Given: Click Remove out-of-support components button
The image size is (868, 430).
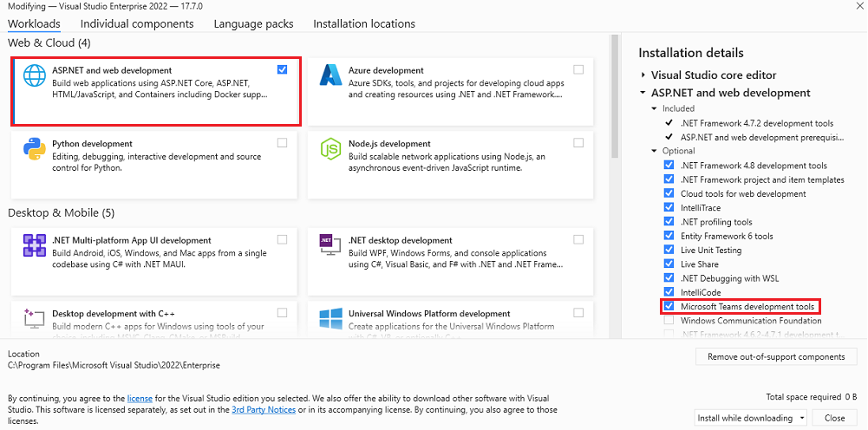Looking at the screenshot, I should point(776,357).
